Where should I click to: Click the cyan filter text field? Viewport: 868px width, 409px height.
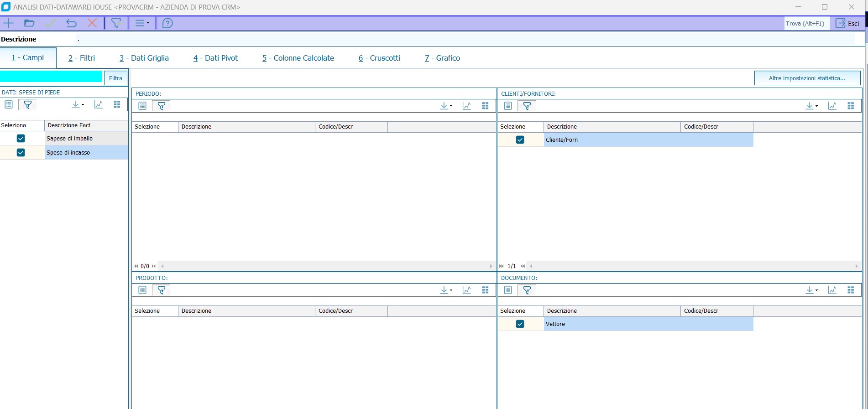[x=51, y=77]
